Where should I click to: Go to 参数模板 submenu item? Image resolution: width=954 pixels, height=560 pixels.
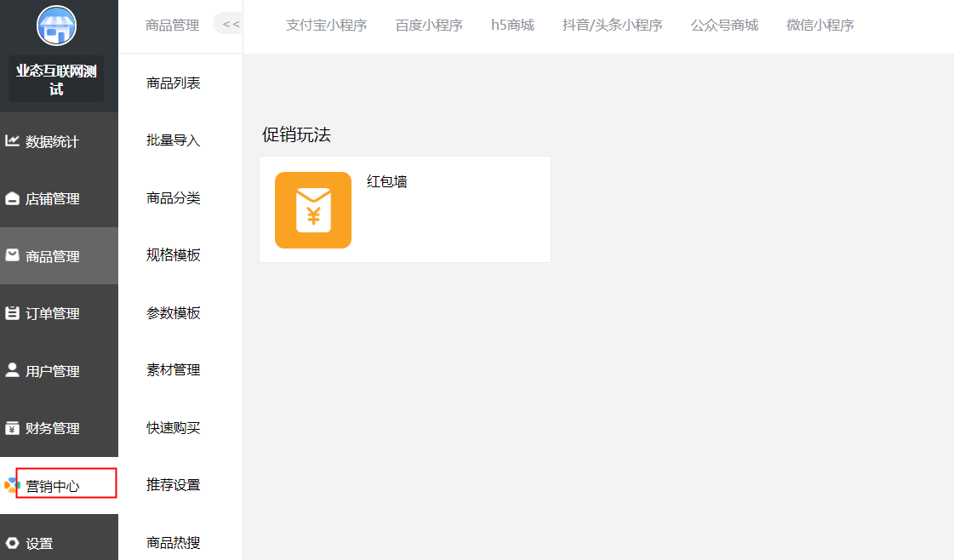tap(174, 313)
